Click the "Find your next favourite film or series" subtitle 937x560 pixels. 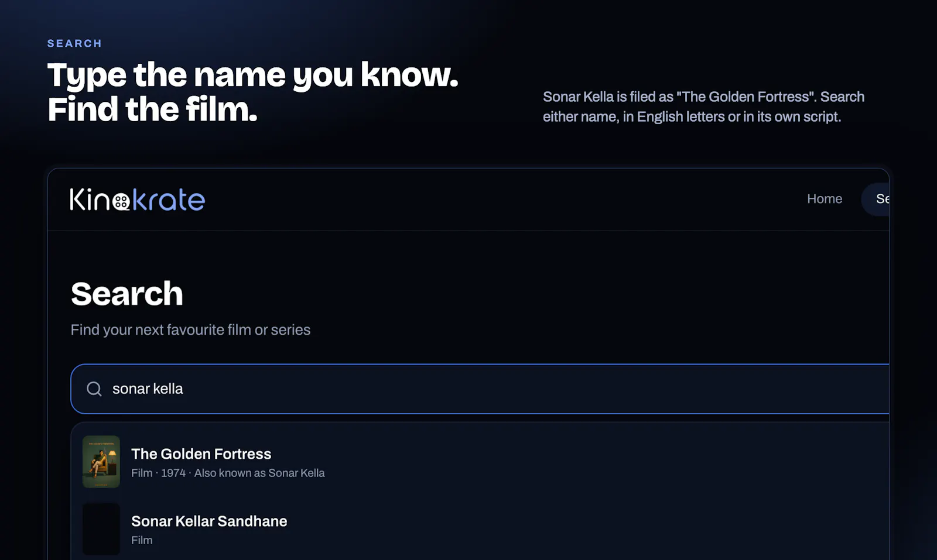click(190, 330)
